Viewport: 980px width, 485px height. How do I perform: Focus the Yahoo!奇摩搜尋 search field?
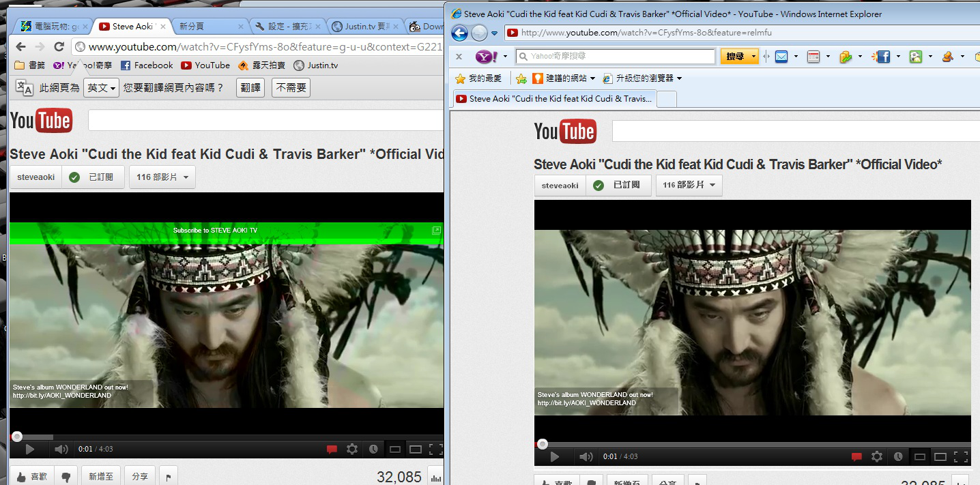click(x=616, y=57)
